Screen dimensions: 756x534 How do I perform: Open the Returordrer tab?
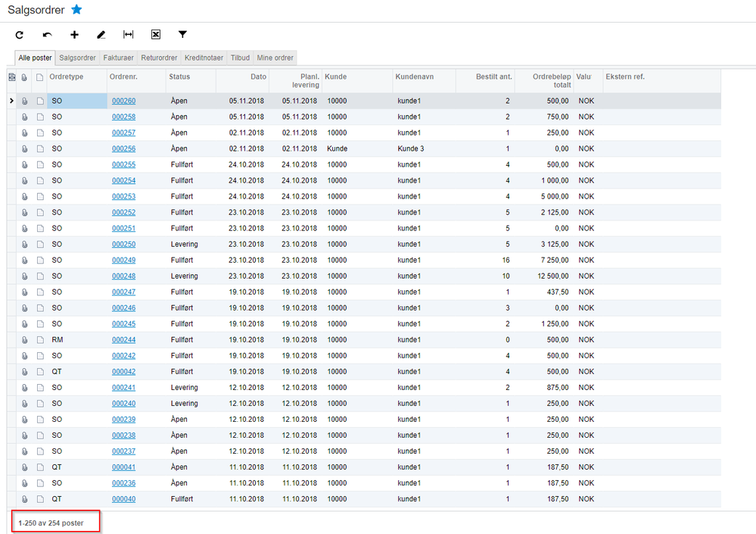pos(159,58)
